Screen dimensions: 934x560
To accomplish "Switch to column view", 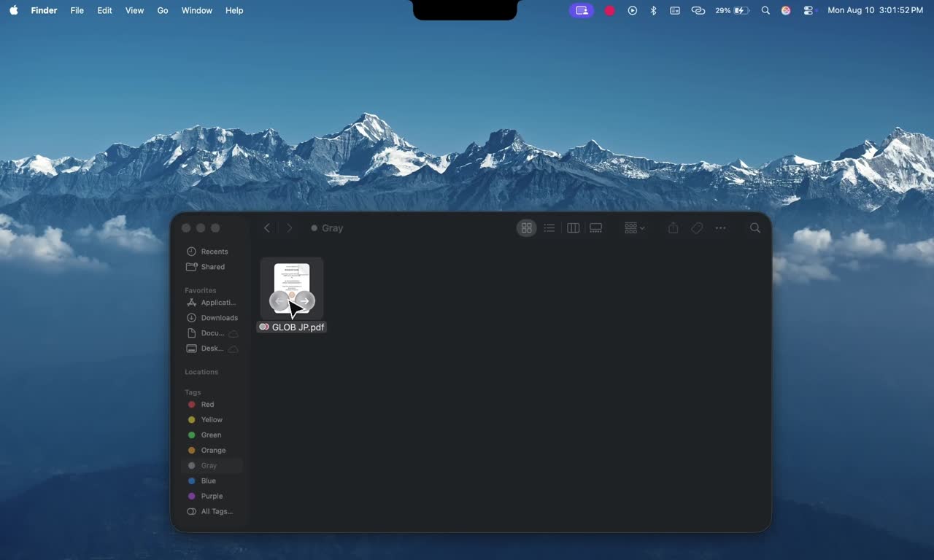I will point(573,228).
